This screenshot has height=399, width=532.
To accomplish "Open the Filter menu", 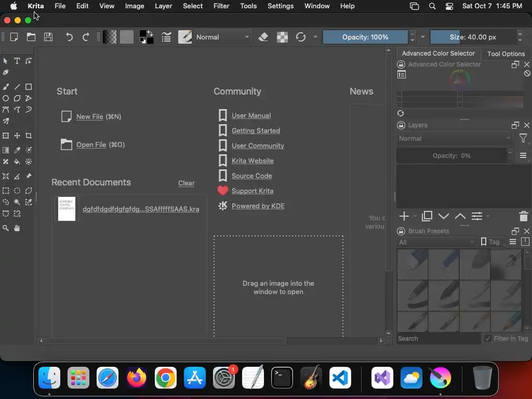I will [221, 6].
